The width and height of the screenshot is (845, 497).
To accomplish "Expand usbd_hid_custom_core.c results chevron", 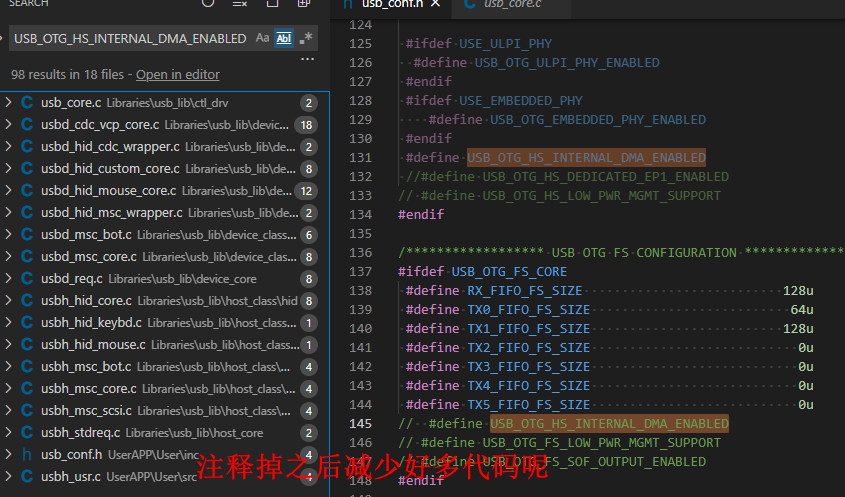I will click(9, 169).
